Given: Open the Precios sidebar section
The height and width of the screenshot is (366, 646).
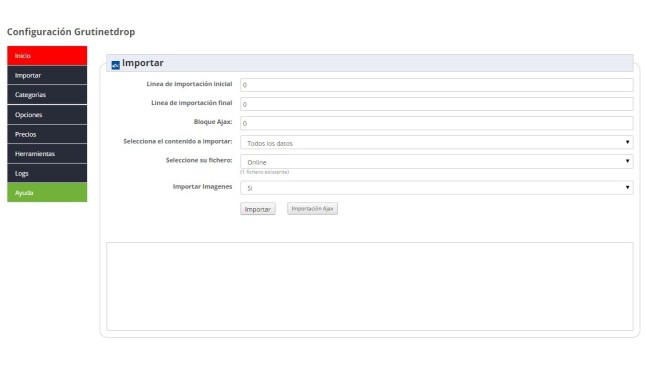Looking at the screenshot, I should pos(47,134).
